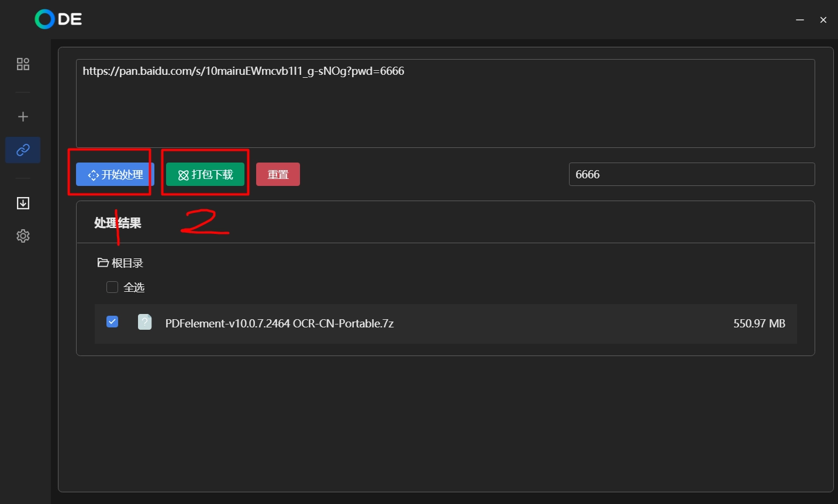Check the 全选 select-all checkbox
Viewport: 838px width, 504px height.
(x=112, y=287)
